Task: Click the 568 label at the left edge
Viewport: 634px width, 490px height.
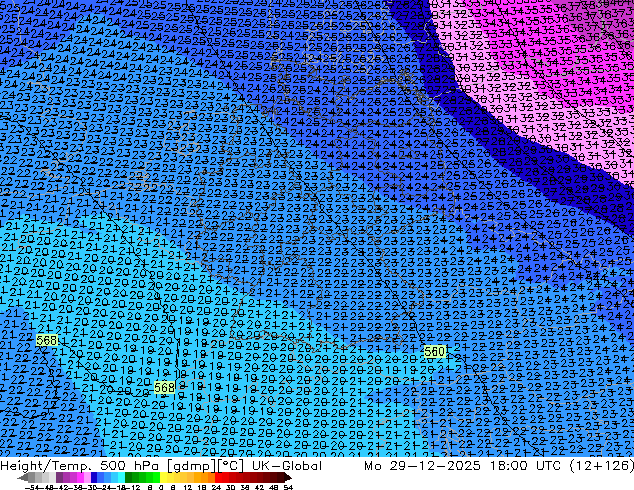Action: point(47,340)
